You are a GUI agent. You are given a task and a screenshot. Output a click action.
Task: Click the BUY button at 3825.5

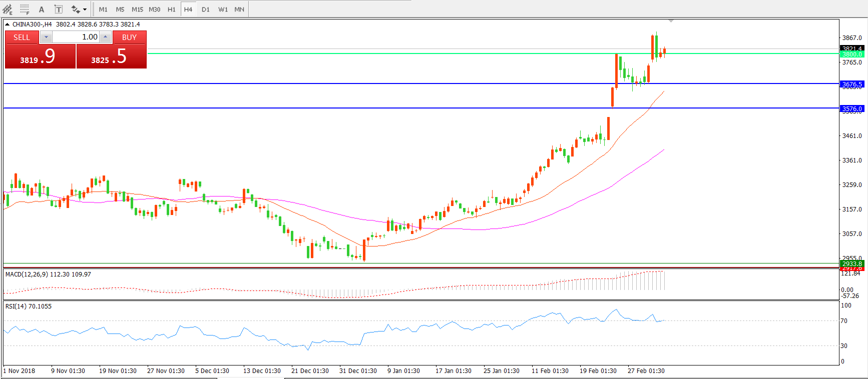click(111, 56)
